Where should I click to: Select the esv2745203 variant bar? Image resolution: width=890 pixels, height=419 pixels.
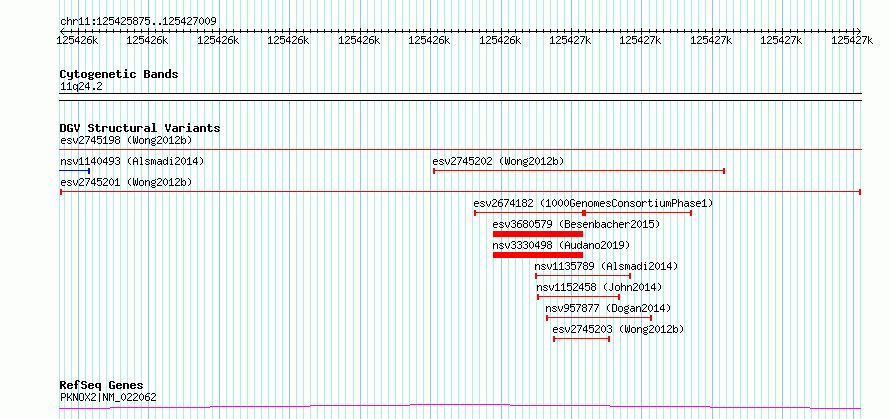pyautogui.click(x=581, y=339)
